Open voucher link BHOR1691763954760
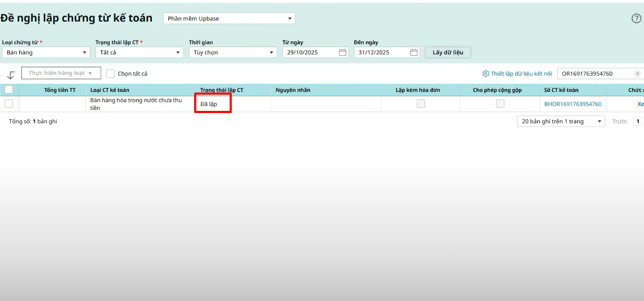 coord(573,104)
